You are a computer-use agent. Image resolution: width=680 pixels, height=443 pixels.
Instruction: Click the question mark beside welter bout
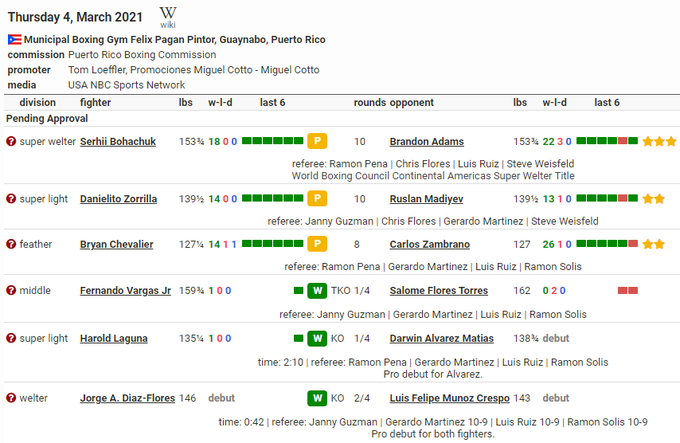coord(11,399)
